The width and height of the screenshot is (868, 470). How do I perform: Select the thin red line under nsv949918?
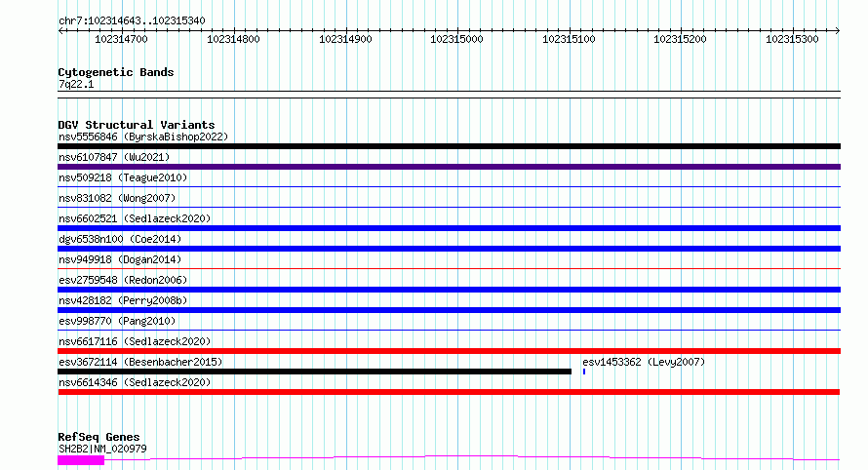point(449,269)
